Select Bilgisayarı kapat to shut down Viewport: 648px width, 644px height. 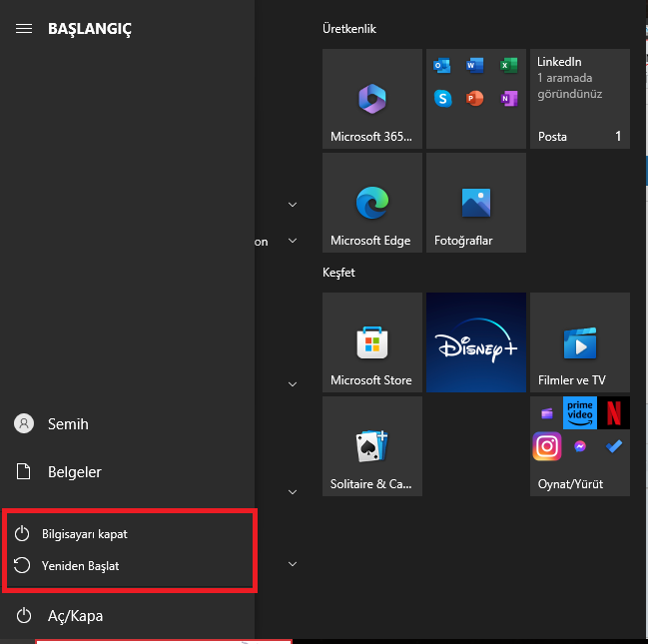point(129,533)
